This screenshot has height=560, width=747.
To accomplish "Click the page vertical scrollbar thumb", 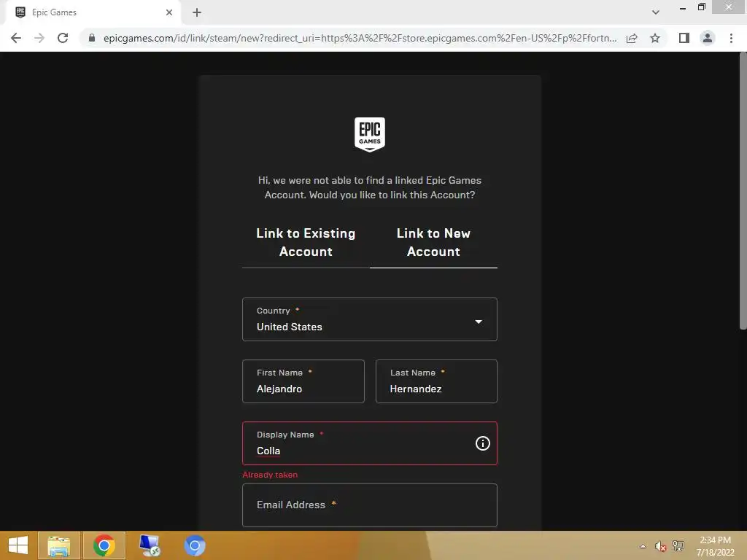I will tap(743, 190).
